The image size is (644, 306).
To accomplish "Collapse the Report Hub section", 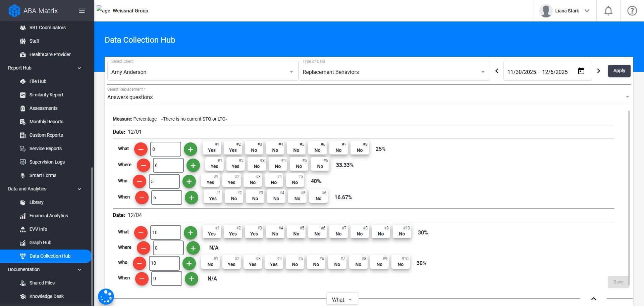I will (79, 68).
